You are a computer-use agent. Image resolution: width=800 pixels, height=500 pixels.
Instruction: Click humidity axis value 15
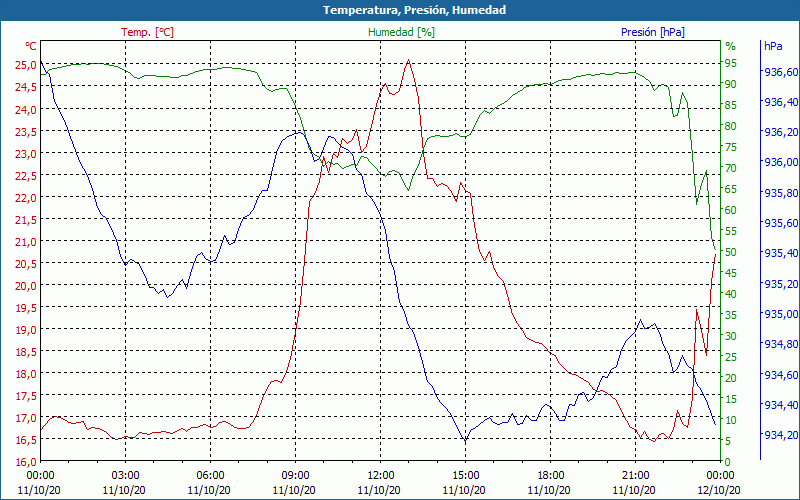(731, 399)
